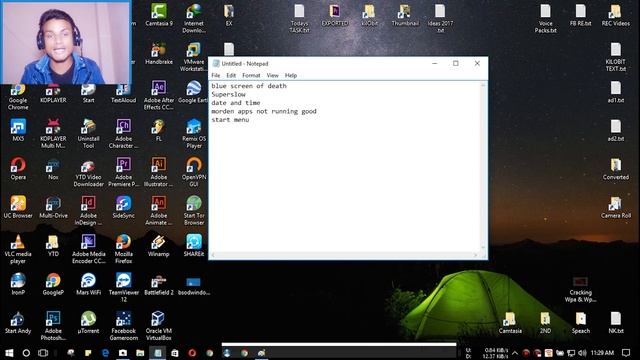Screen dimensions: 640x360
Task: Select the Camtasia 9 desktop icon
Action: click(x=159, y=15)
